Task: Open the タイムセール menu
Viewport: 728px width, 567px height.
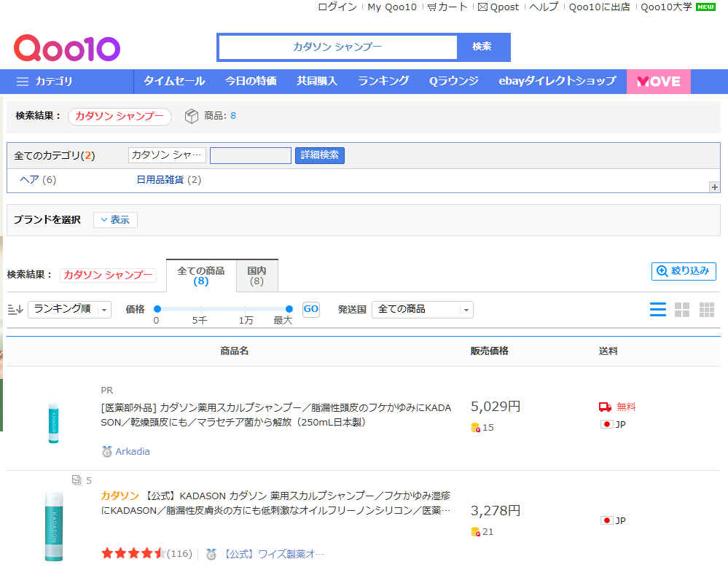Action: coord(174,82)
